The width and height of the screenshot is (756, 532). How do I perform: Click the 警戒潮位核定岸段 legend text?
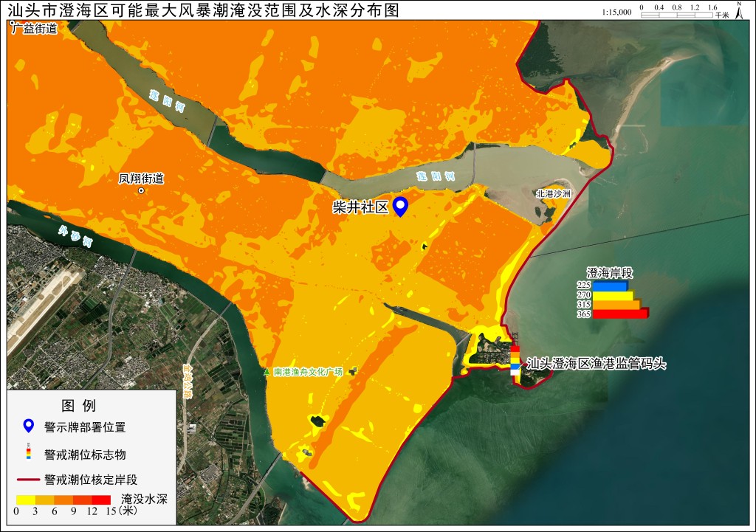click(x=91, y=480)
